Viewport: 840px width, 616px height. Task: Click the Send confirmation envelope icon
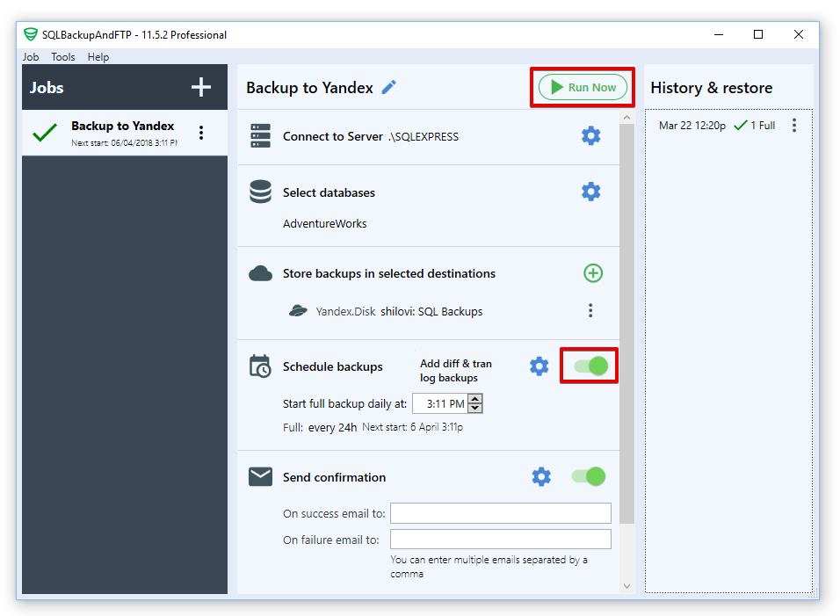[x=260, y=477]
